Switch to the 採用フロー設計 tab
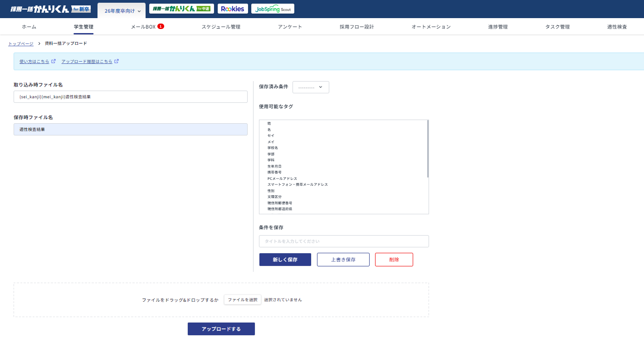Viewport: 644px width, 352px height. coord(356,27)
